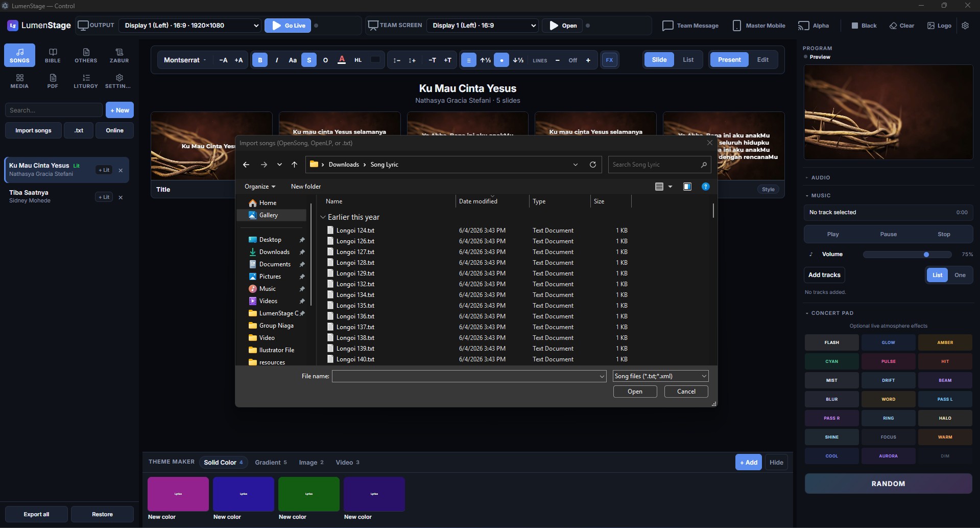Viewport: 980px width, 528px height.
Task: Click the text color A icon
Action: pyautogui.click(x=342, y=60)
